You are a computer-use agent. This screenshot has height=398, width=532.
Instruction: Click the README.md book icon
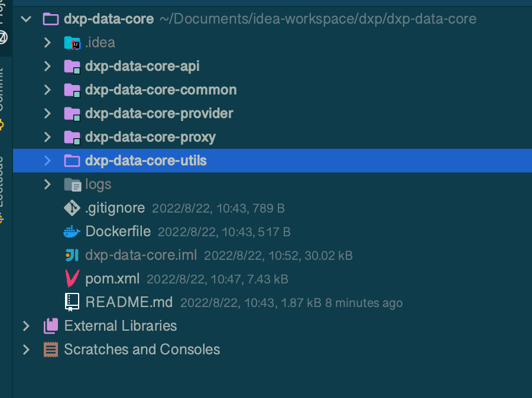72,302
